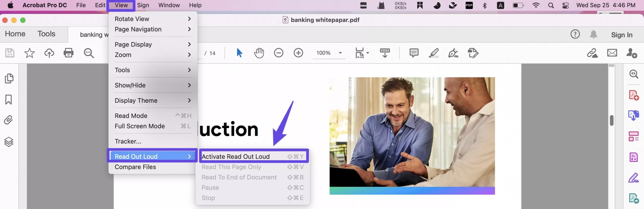The image size is (644, 209).
Task: Choose Full Screen Mode
Action: point(153,126)
